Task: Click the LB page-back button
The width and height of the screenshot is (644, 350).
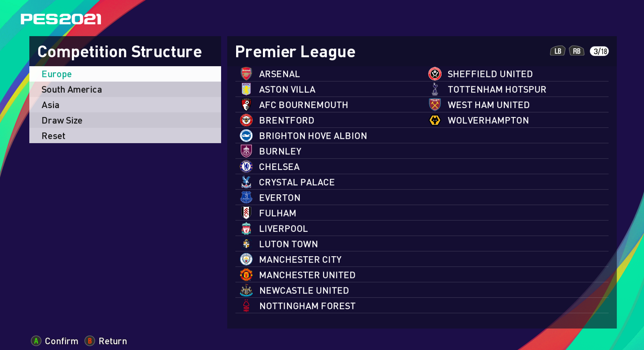Action: (557, 51)
